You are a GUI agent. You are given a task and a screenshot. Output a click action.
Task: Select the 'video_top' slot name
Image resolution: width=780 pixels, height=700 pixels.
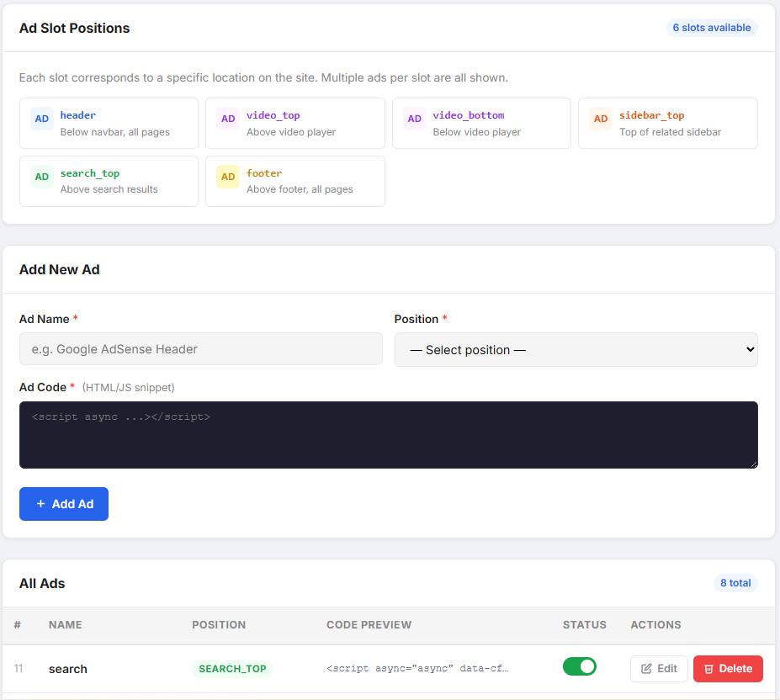pyautogui.click(x=273, y=115)
